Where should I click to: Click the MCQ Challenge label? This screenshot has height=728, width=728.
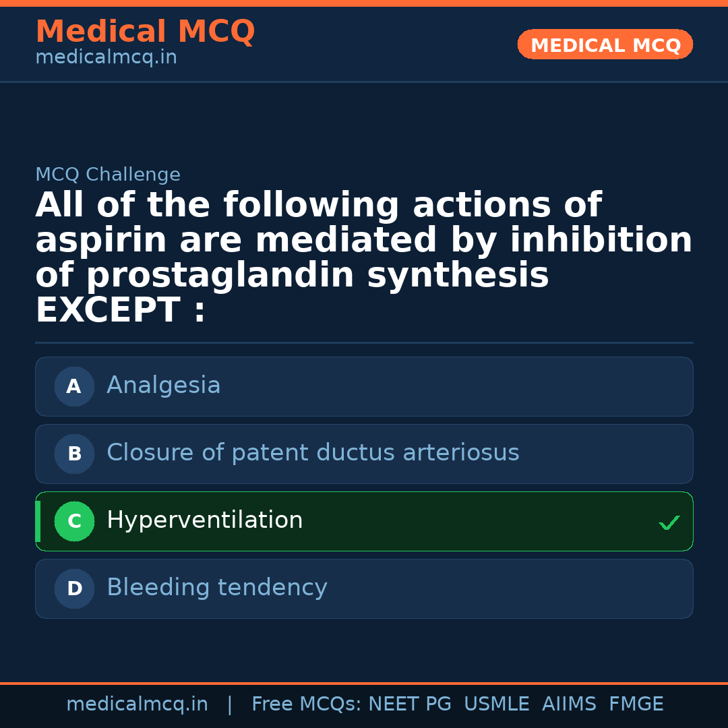coord(108,175)
